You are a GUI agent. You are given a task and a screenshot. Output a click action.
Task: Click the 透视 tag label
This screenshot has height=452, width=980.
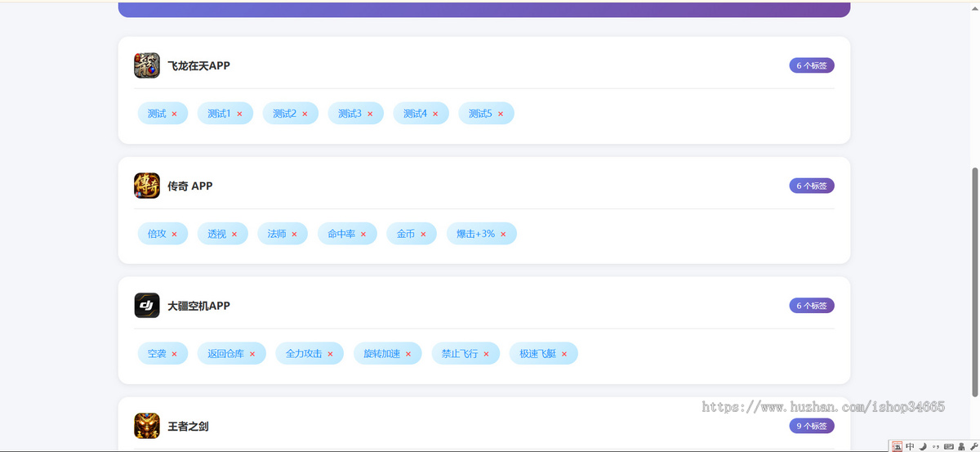(x=216, y=234)
